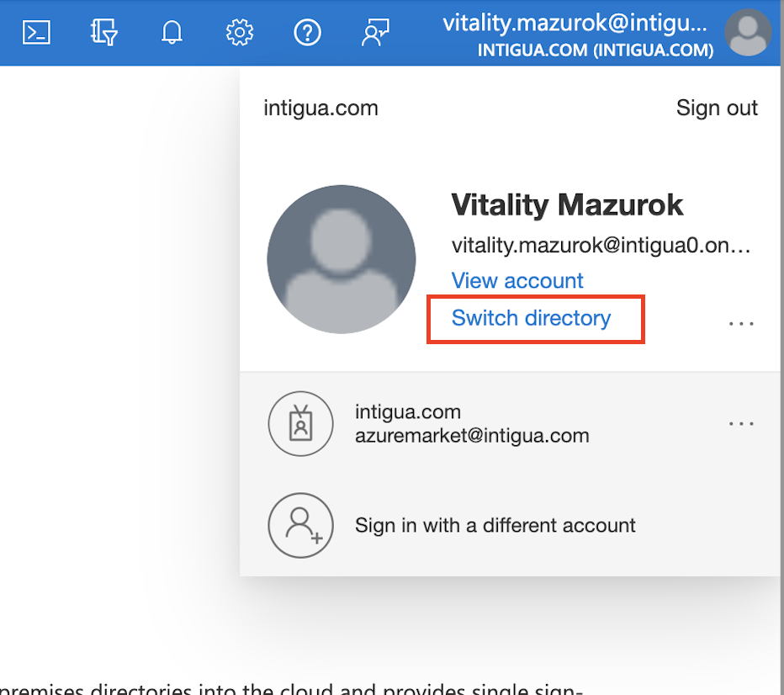Viewport: 784px width, 695px height.
Task: Open more options for Vitality Mazurok profile
Action: tap(741, 322)
